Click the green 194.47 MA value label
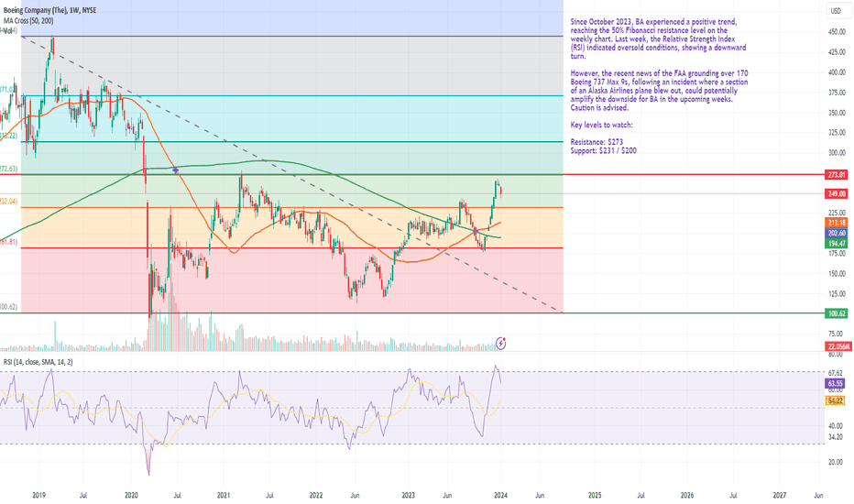Image resolution: width=854 pixels, height=504 pixels. point(837,243)
